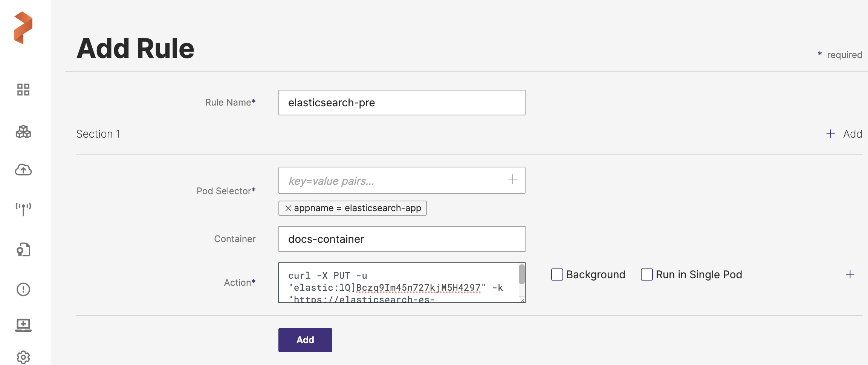Open the cloud upload backup icon

23,170
